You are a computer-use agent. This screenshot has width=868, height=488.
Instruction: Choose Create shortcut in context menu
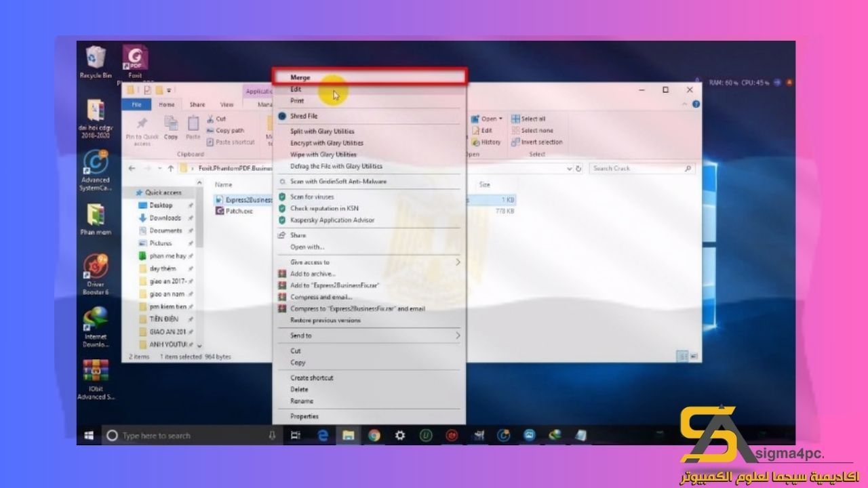coord(369,378)
